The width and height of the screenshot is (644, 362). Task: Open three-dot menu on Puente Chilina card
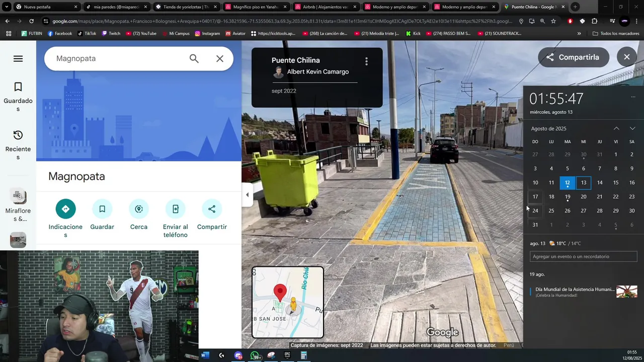coord(366,61)
